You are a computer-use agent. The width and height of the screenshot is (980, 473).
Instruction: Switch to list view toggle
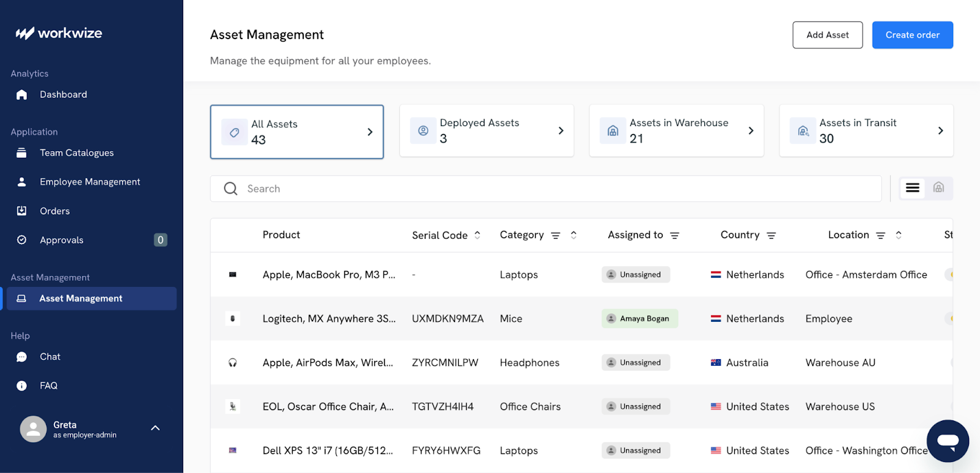[913, 188]
